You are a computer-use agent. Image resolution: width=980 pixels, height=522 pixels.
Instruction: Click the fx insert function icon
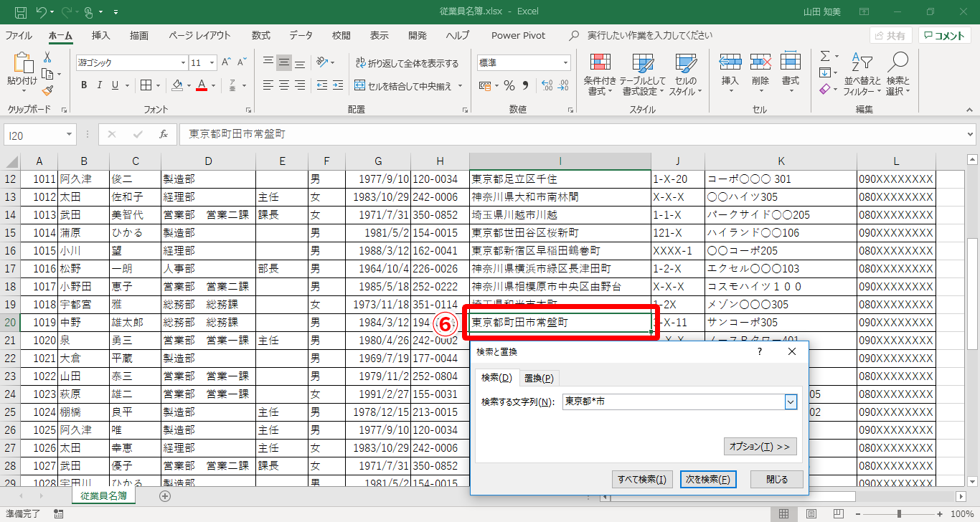164,134
